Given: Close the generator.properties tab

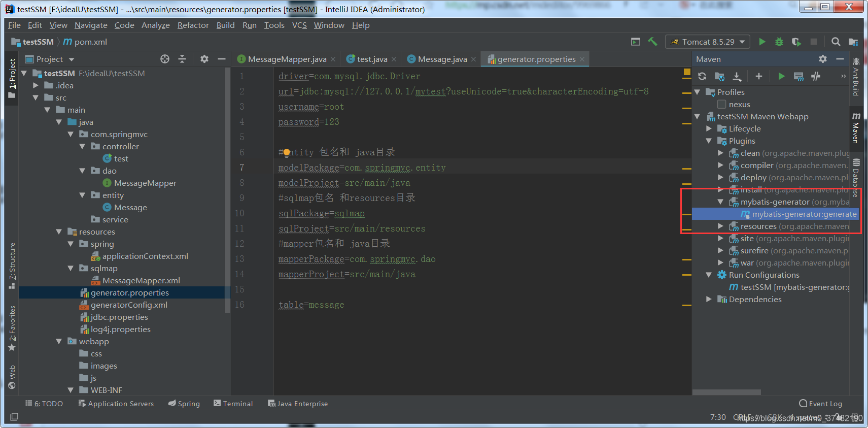Looking at the screenshot, I should (x=582, y=59).
